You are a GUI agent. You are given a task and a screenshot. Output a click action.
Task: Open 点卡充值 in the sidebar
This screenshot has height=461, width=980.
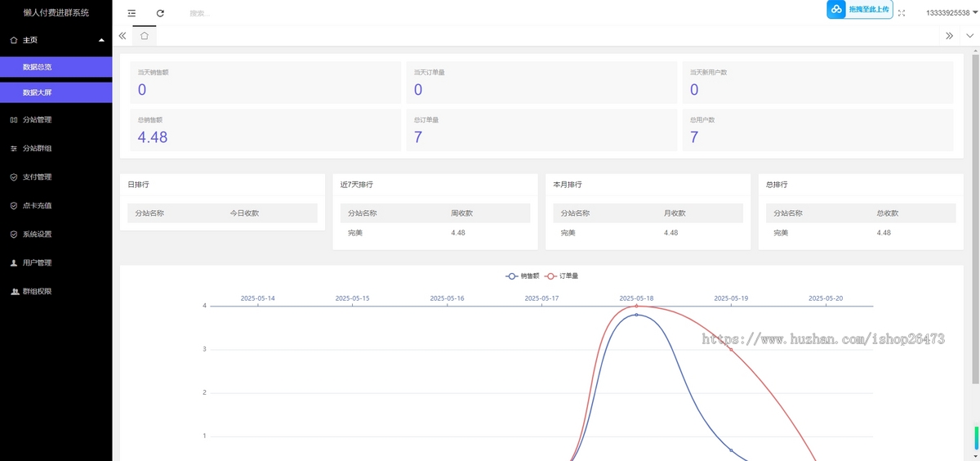[56, 205]
